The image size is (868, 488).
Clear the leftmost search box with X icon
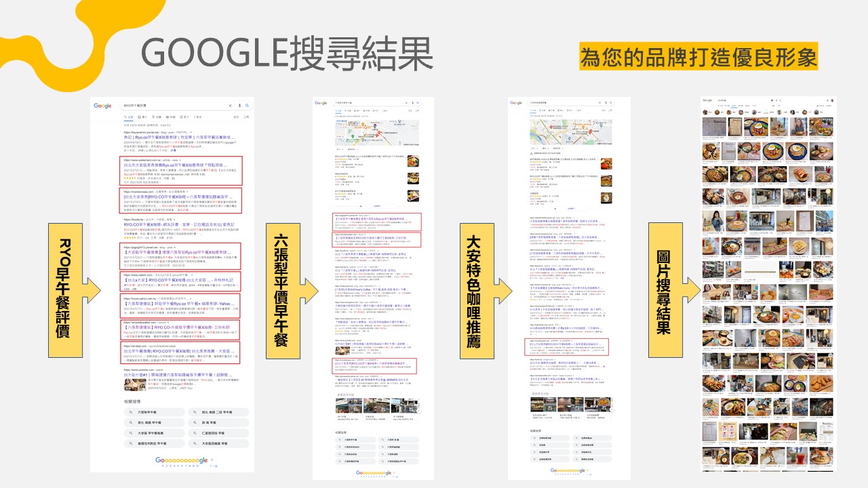click(231, 106)
